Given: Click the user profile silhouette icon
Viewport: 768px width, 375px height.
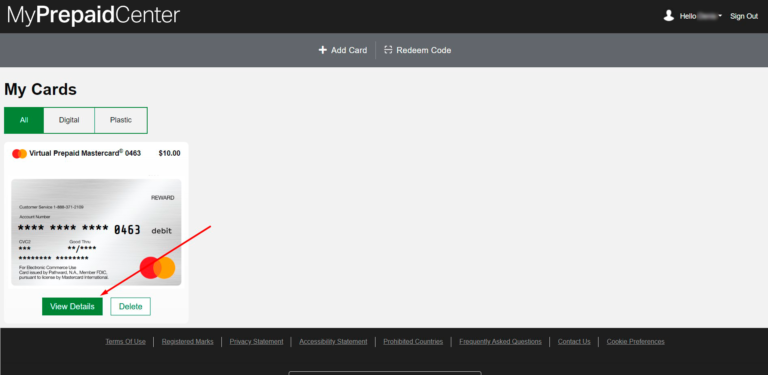Looking at the screenshot, I should pos(669,16).
